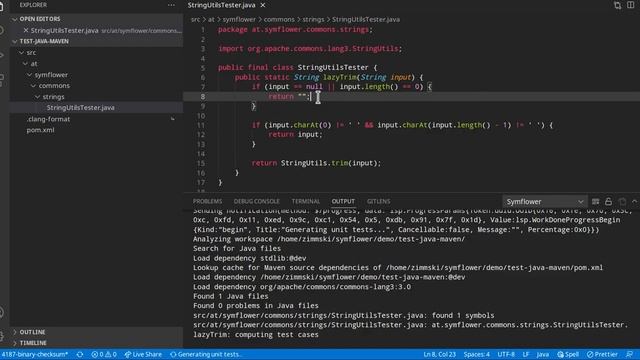
Task: Select output channel dropdown showing Symflower
Action: pyautogui.click(x=544, y=202)
